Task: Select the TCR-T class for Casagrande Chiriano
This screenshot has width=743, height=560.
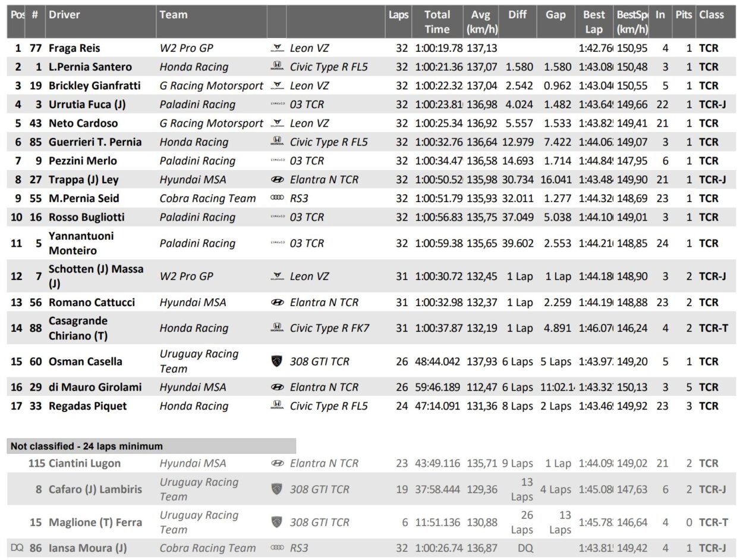Action: coord(713,328)
